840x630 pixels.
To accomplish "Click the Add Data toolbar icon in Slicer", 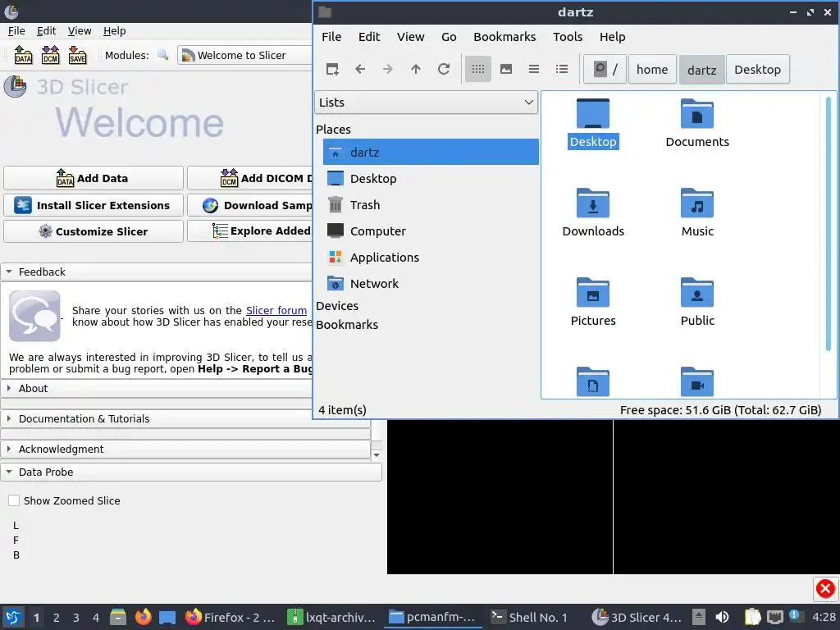I will point(23,55).
